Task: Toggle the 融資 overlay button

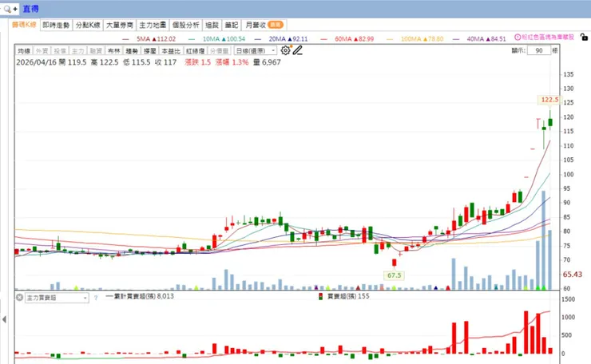Action: tap(96, 50)
